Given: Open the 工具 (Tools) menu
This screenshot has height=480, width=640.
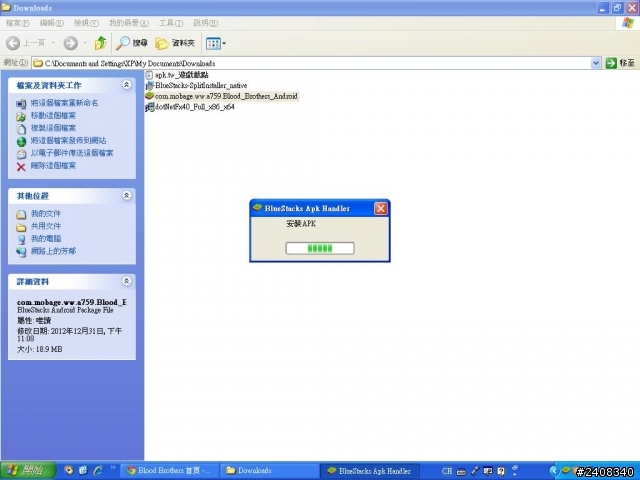Looking at the screenshot, I should click(171, 23).
